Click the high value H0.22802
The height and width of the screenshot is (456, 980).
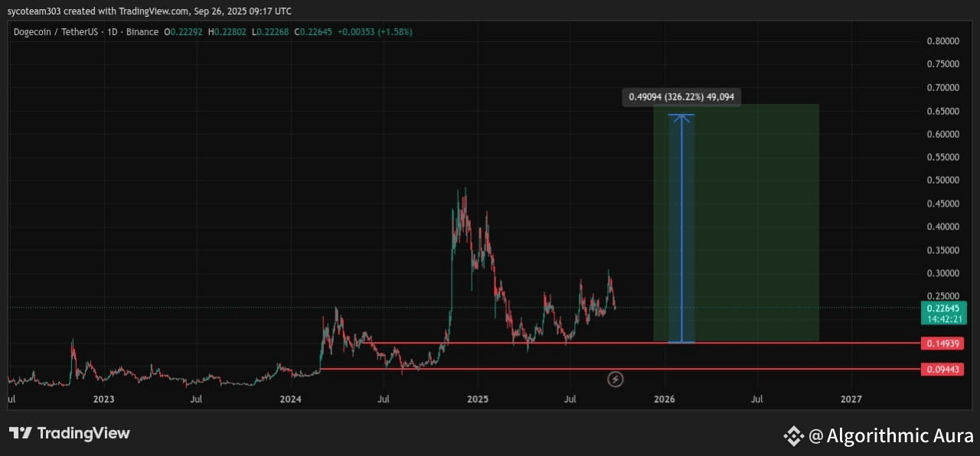coord(227,32)
